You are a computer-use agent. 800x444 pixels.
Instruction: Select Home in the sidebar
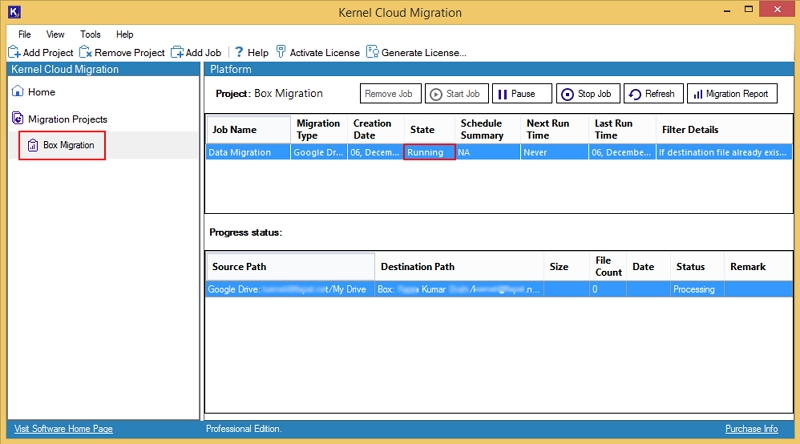(x=41, y=92)
